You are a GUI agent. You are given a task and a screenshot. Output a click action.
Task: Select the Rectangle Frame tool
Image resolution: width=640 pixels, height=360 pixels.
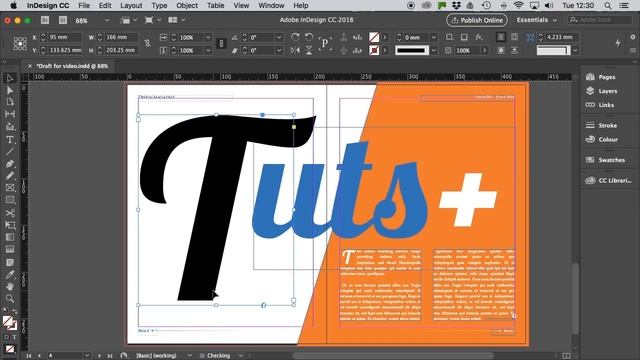[x=10, y=188]
